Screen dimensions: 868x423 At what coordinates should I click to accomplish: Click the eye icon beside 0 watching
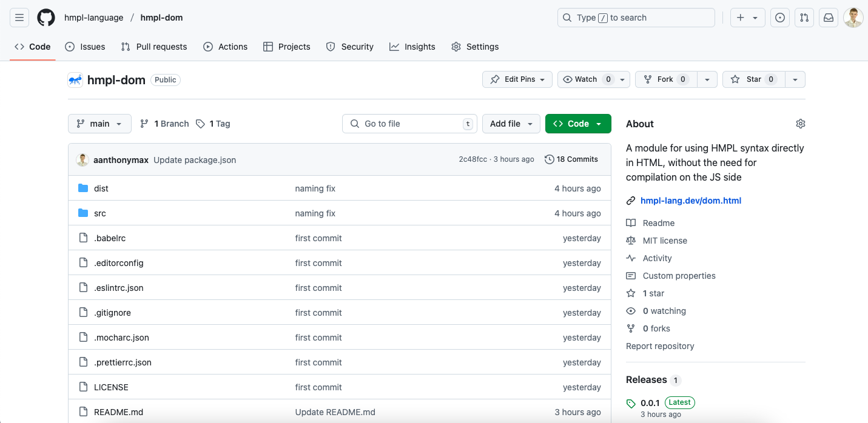coord(631,311)
